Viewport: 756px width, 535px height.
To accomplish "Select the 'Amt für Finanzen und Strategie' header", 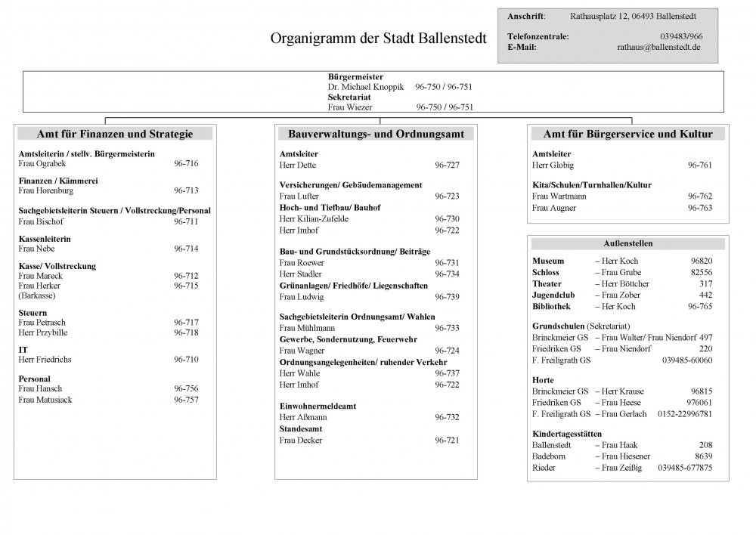I will point(115,135).
